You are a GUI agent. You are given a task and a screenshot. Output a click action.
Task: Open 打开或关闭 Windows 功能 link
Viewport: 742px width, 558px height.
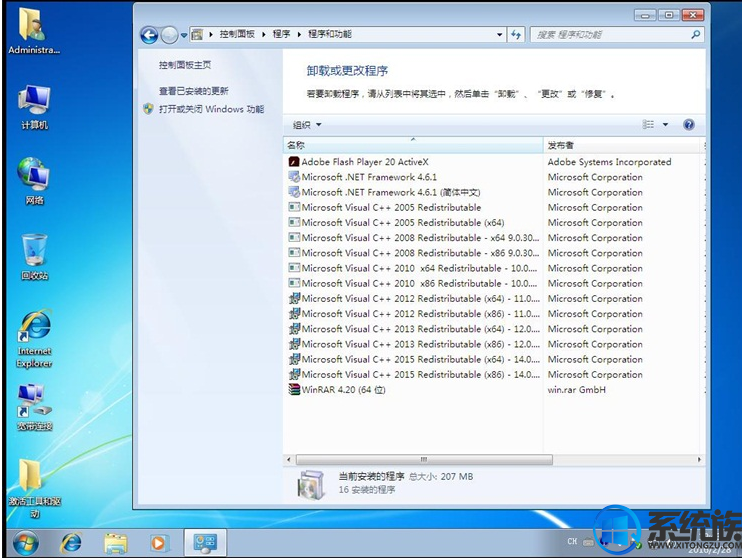212,109
